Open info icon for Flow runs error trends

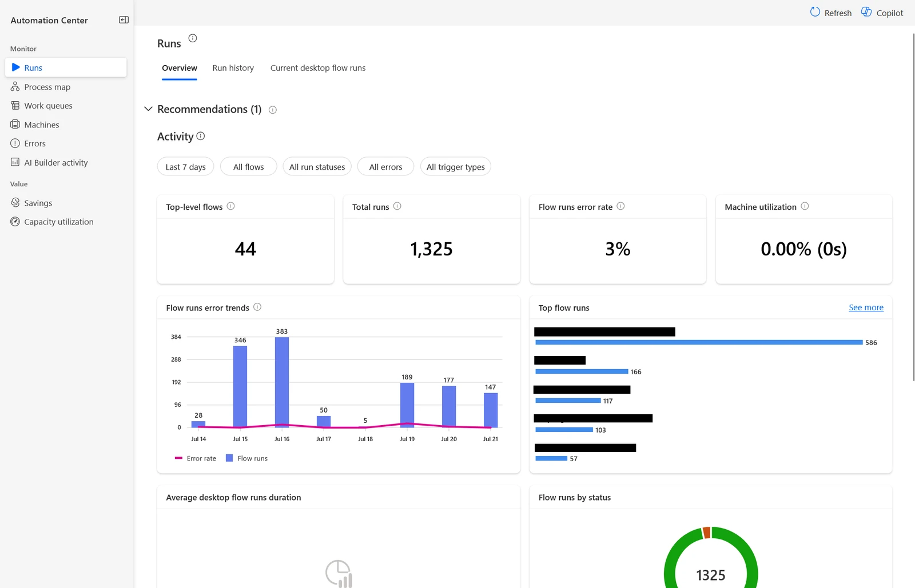pyautogui.click(x=257, y=307)
